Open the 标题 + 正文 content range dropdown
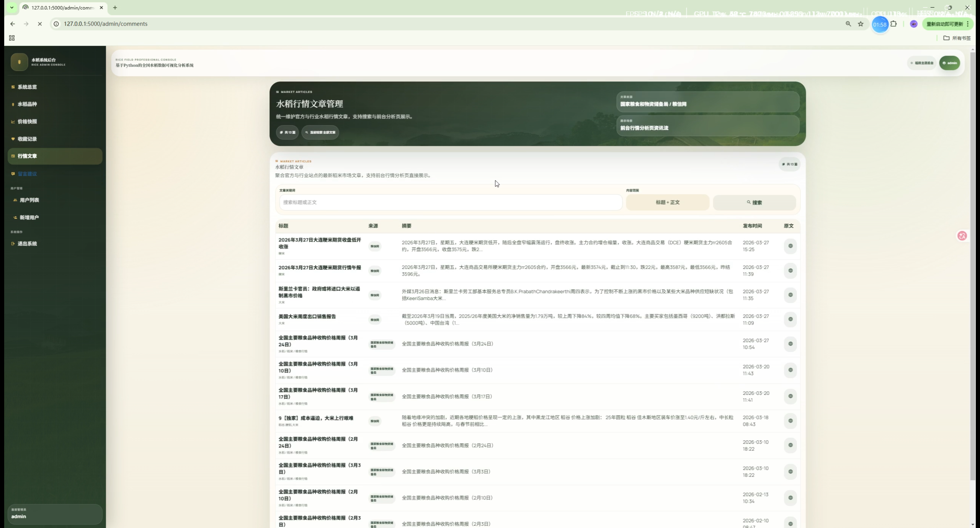The height and width of the screenshot is (528, 980). [x=667, y=202]
